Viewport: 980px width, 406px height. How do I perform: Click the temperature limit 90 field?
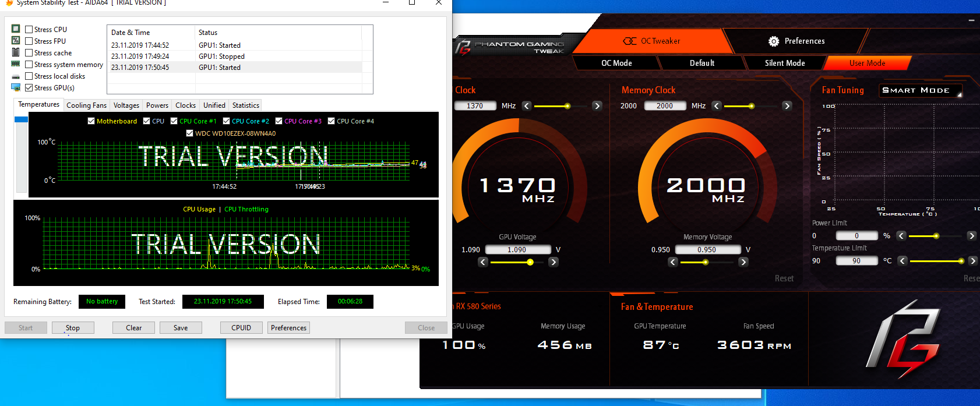coord(856,260)
